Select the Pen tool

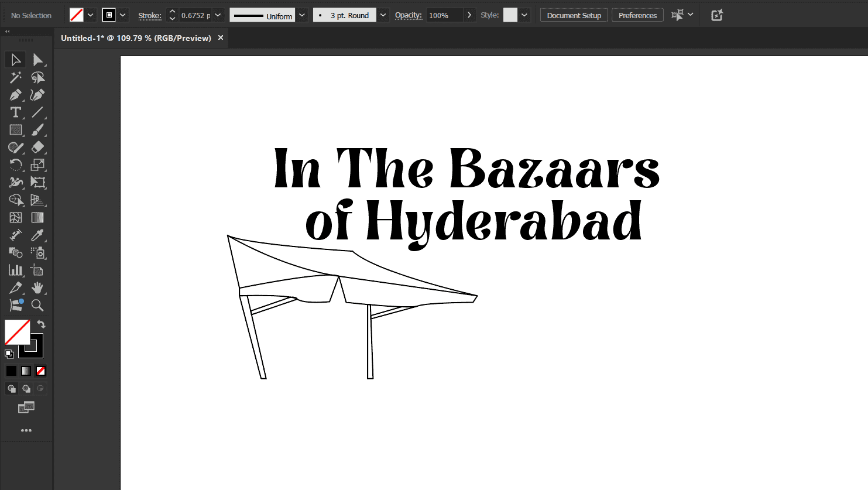point(16,95)
